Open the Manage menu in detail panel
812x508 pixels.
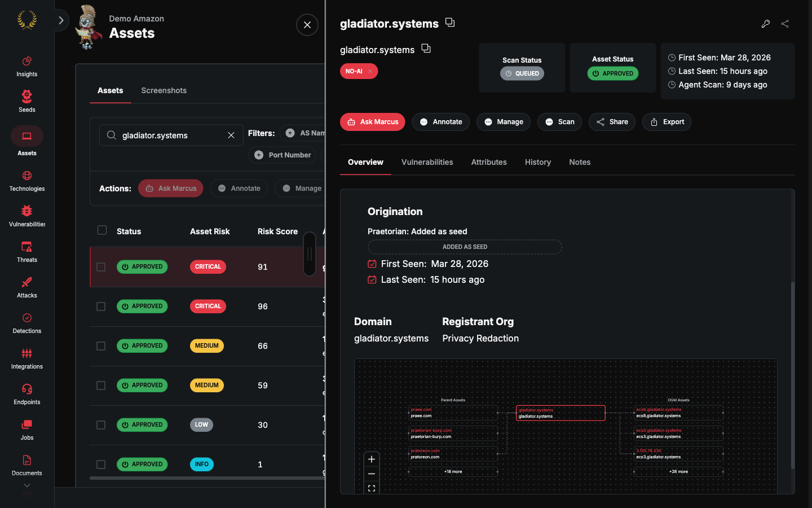[504, 122]
